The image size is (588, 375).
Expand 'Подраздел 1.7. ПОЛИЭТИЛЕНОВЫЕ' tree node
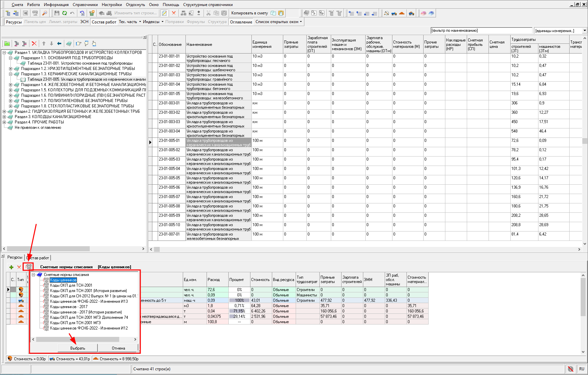tap(10, 101)
